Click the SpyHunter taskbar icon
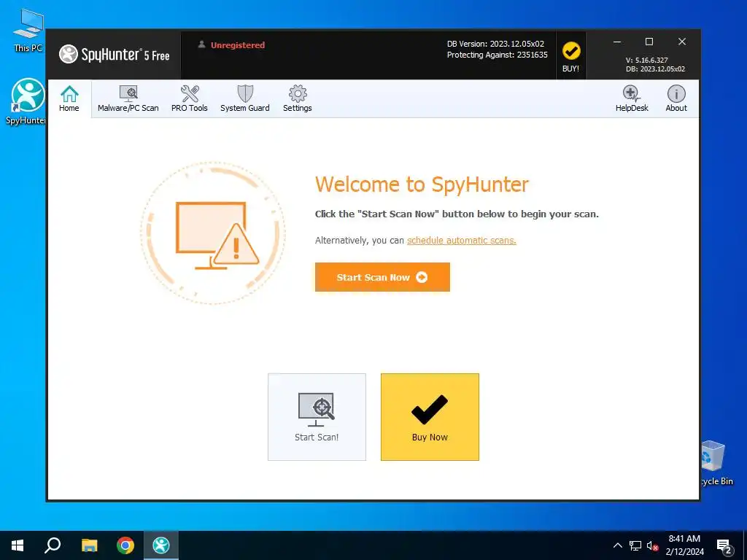The width and height of the screenshot is (747, 560). tap(161, 545)
